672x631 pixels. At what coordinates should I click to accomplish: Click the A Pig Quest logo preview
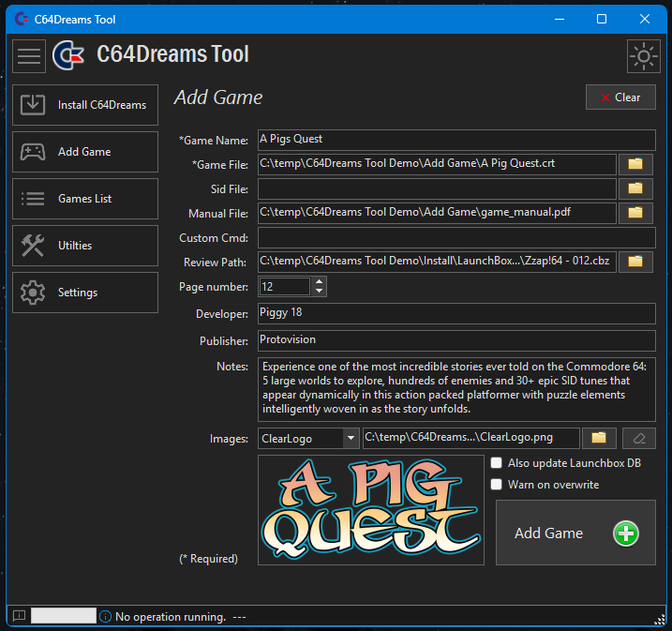pos(371,510)
